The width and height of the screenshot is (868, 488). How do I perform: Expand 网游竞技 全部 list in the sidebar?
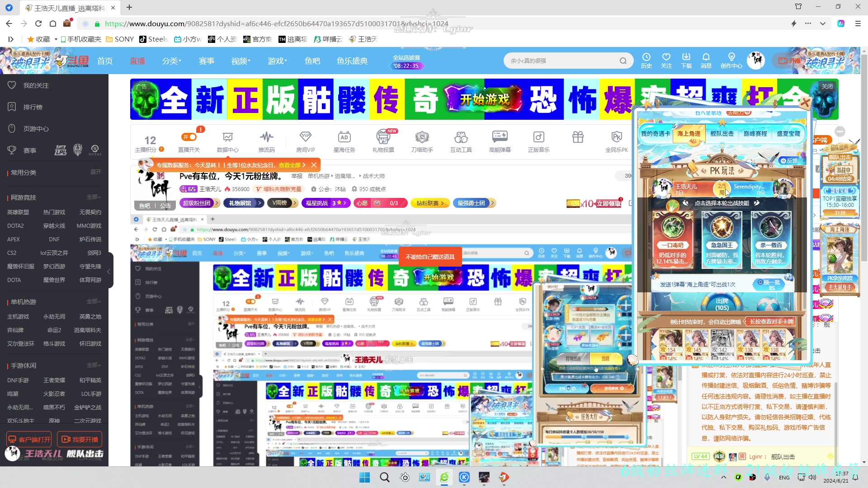click(94, 197)
